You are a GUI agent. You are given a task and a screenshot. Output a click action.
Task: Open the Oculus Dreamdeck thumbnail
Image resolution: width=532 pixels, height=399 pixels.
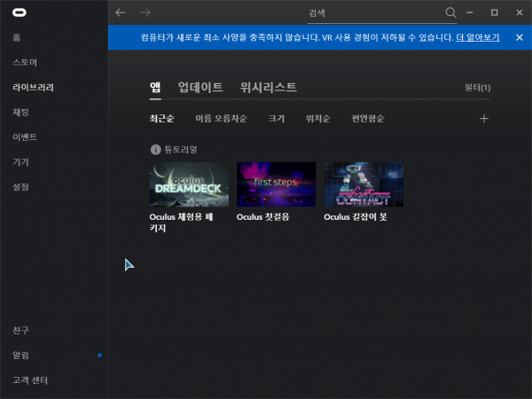click(x=189, y=184)
